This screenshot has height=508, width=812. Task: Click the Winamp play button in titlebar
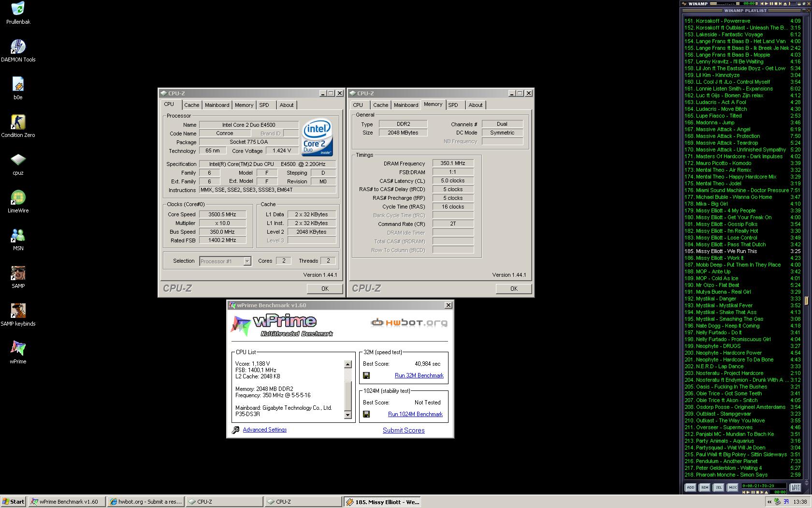(x=767, y=3)
